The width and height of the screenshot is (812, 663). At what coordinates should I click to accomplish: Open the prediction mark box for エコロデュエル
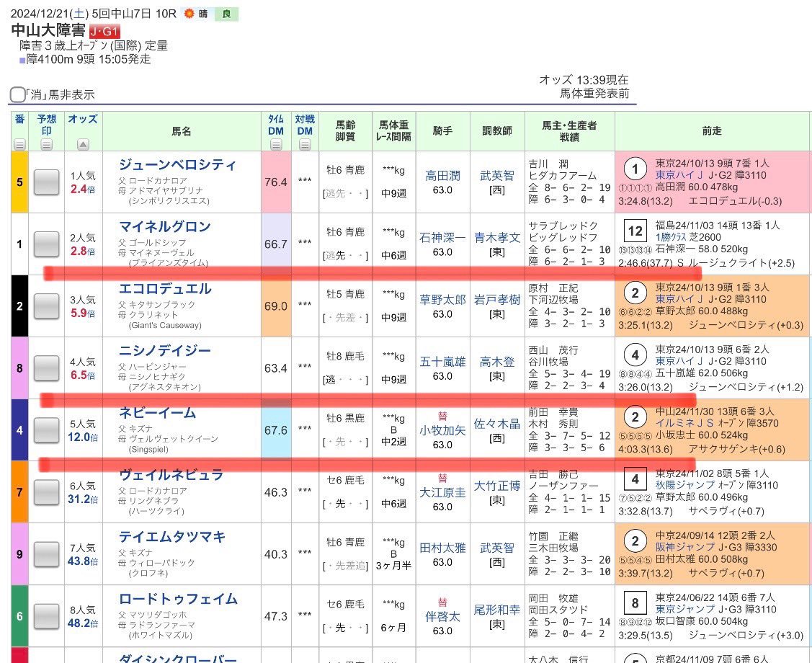click(x=47, y=306)
